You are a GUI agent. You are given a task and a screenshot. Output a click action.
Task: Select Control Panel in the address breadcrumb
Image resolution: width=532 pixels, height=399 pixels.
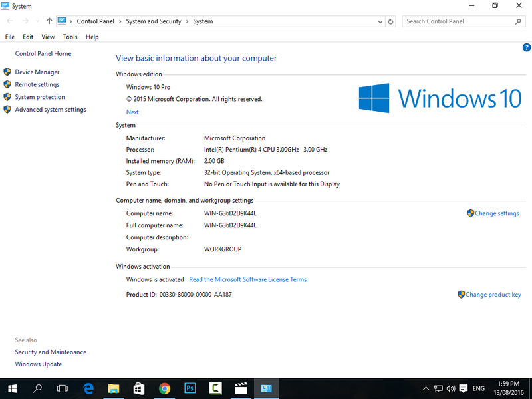pyautogui.click(x=95, y=21)
